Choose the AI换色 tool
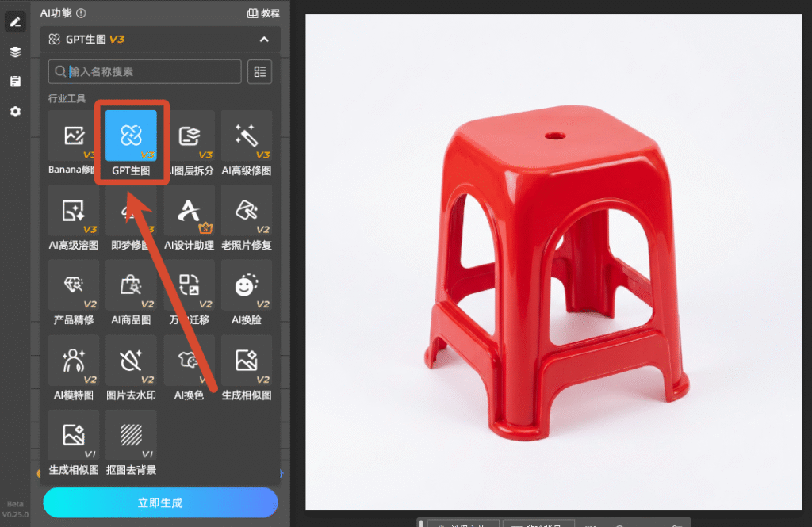The height and width of the screenshot is (527, 812). pos(189,368)
